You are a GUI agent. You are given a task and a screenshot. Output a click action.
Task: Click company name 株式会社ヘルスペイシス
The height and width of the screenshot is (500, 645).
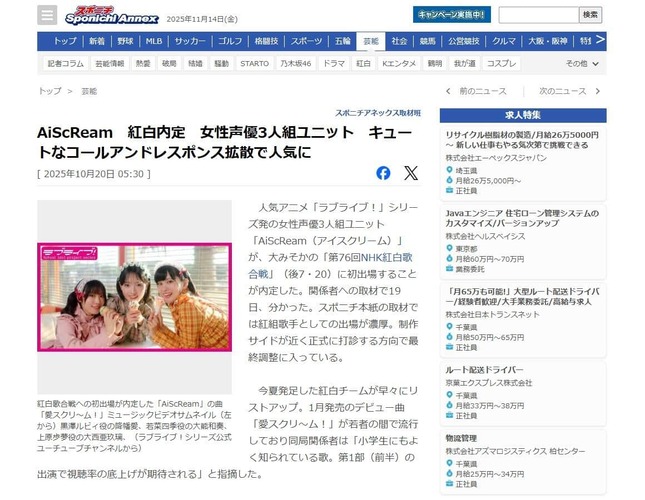[485, 236]
